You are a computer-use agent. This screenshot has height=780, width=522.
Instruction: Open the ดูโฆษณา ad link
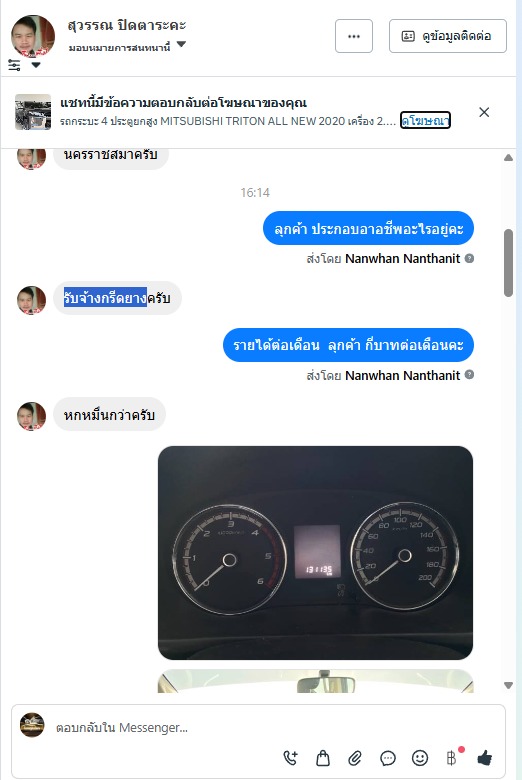pyautogui.click(x=425, y=120)
